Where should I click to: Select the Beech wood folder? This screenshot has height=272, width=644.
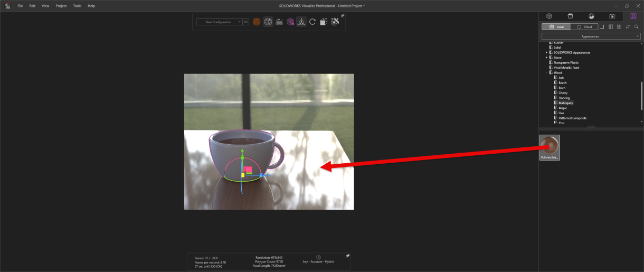[562, 83]
